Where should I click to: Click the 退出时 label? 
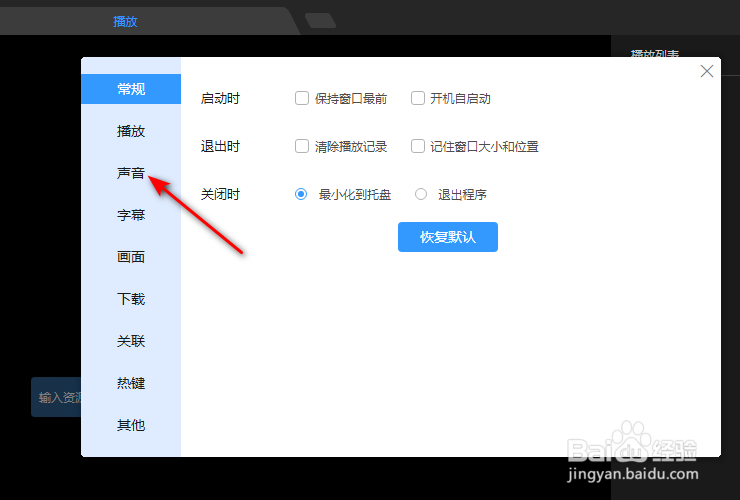[x=220, y=146]
